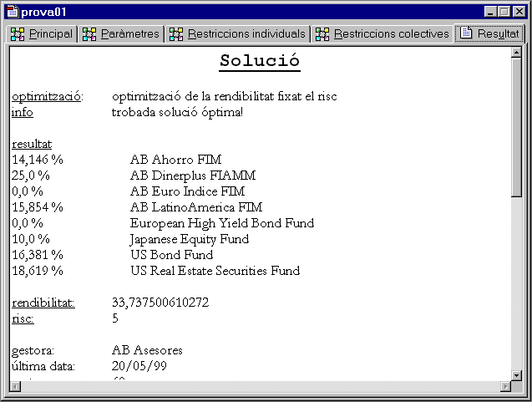Image resolution: width=532 pixels, height=402 pixels.
Task: Click the risc label
Action: pyautogui.click(x=23, y=318)
